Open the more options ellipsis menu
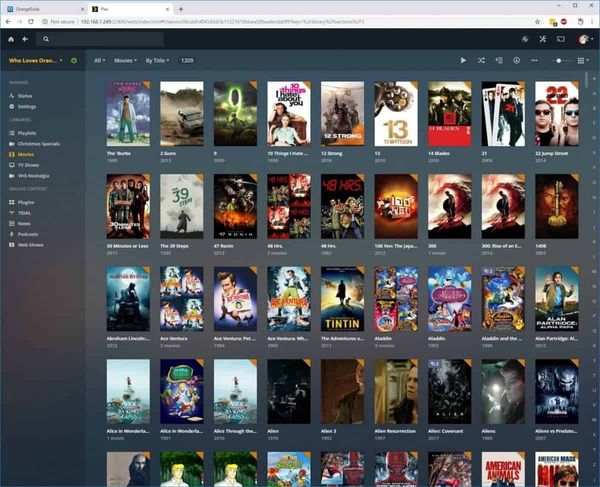Viewport: 600px width, 487px height. click(x=534, y=60)
